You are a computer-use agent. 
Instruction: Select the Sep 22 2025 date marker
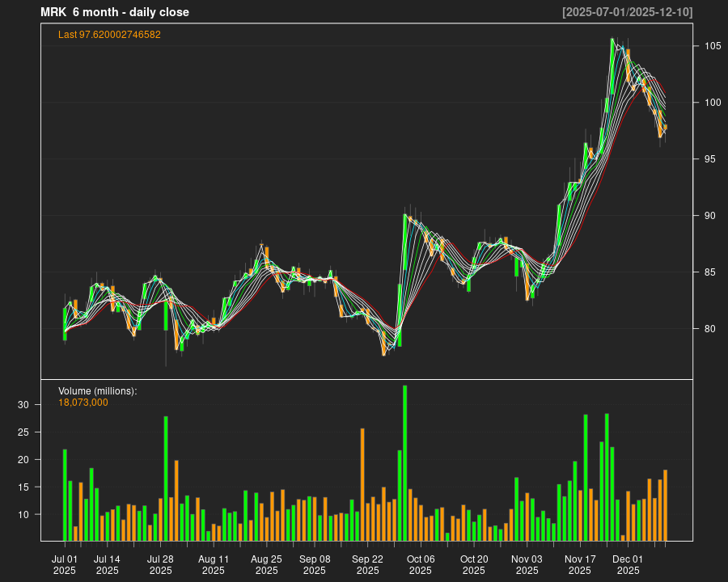367,564
